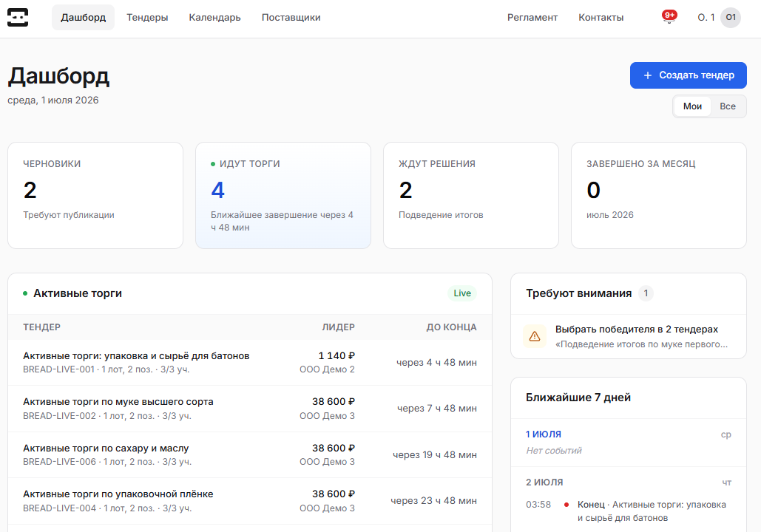Image resolution: width=761 pixels, height=532 pixels.
Task: Open the O1 user avatar menu
Action: [x=731, y=18]
